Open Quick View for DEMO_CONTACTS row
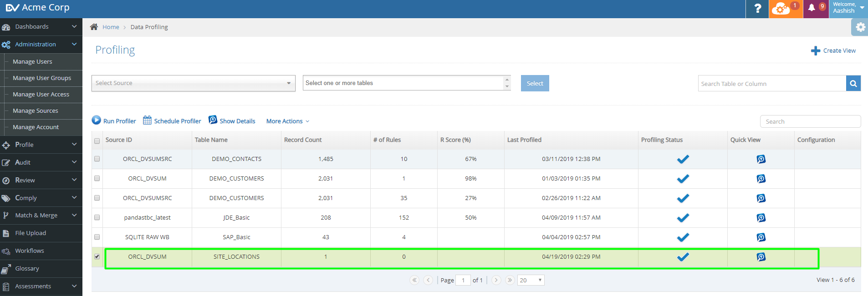The width and height of the screenshot is (868, 296). (x=761, y=159)
